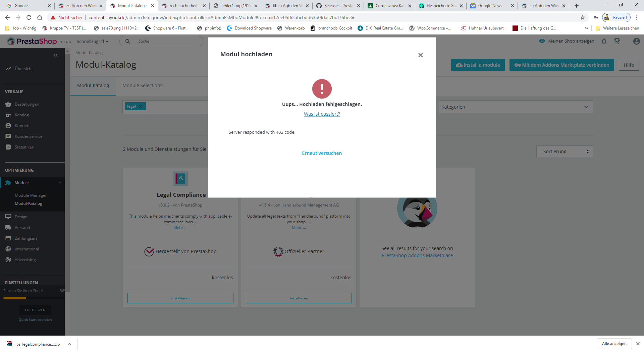Click the Hilfe button
The width and height of the screenshot is (644, 352).
[x=629, y=65]
